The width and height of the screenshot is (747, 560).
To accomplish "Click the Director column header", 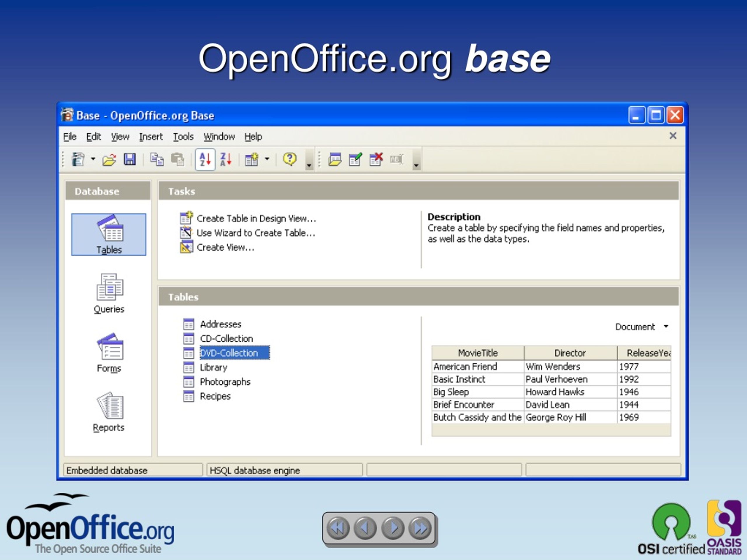I will [570, 353].
